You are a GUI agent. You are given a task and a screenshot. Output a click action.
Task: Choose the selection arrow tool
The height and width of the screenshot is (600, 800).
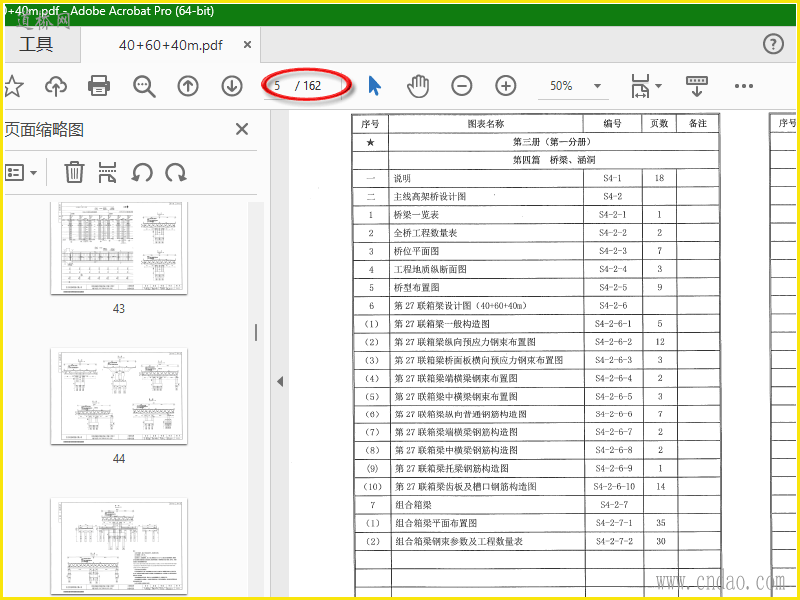(x=374, y=86)
